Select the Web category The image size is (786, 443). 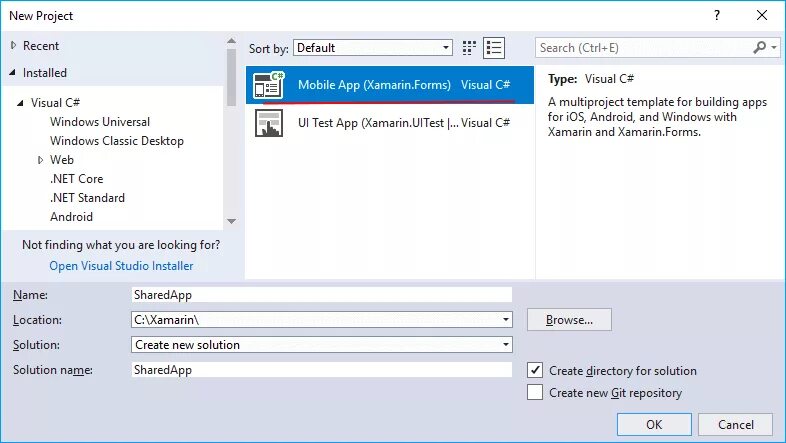click(62, 160)
